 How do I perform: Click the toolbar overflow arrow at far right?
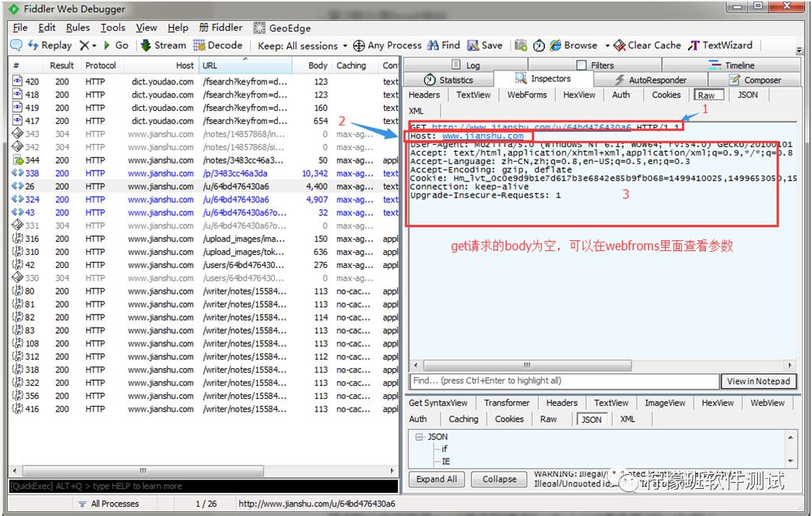[799, 50]
